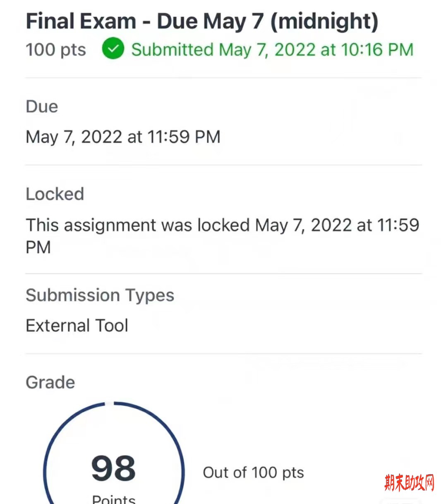Click the Submitted May 7, 2022 status text

tap(272, 50)
